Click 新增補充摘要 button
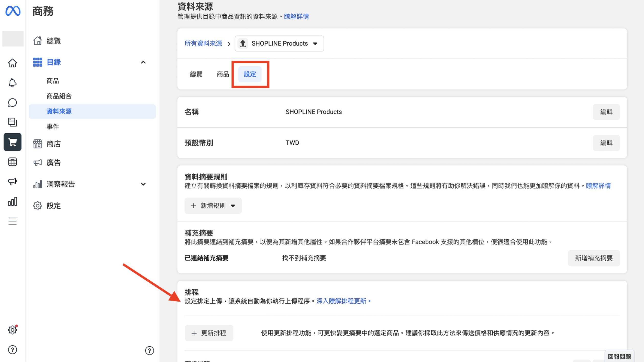Image resolution: width=644 pixels, height=362 pixels. 594,258
